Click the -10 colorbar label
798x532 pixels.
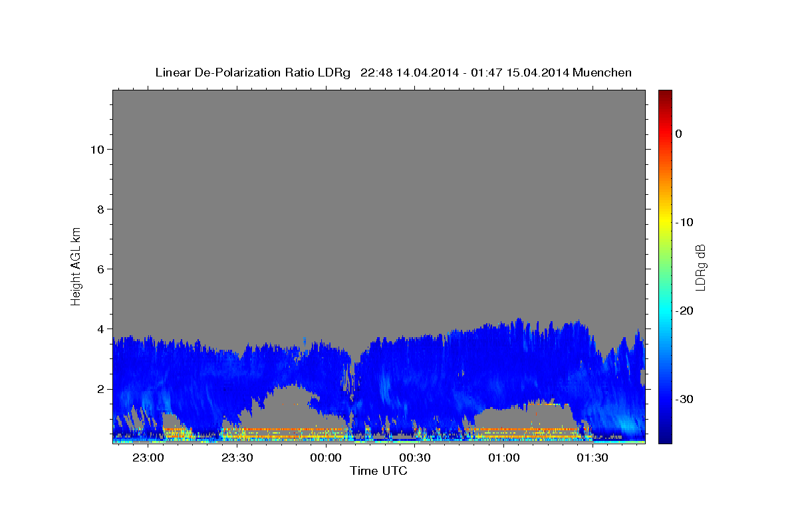pyautogui.click(x=684, y=222)
